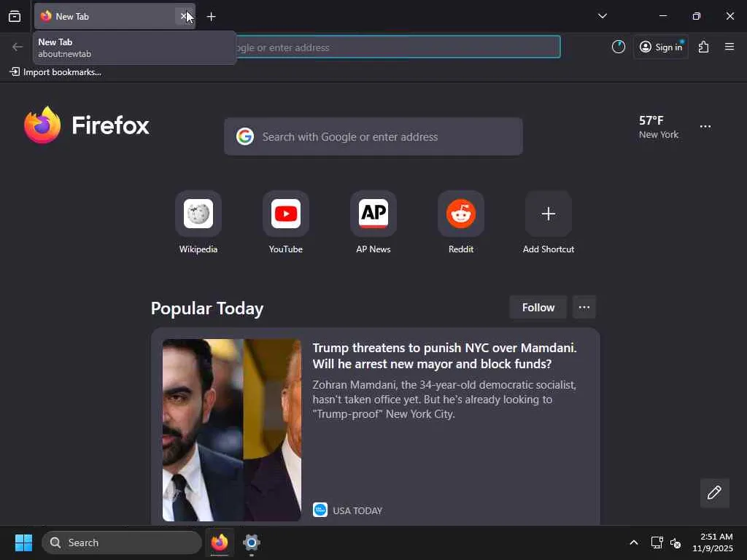Open the Wikipedia shortcut
The height and width of the screenshot is (560, 747).
pyautogui.click(x=198, y=223)
